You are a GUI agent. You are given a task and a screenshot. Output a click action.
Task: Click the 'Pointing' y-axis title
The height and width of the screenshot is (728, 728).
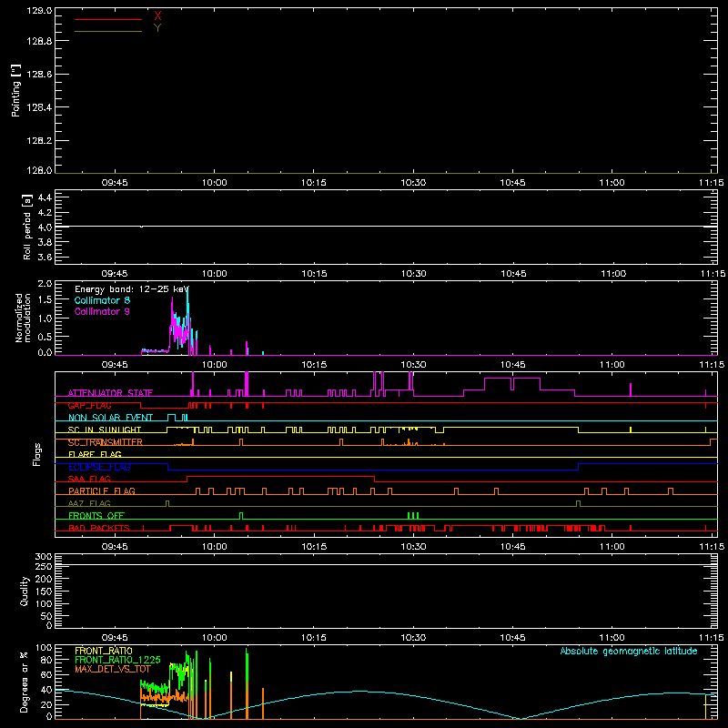(16, 90)
